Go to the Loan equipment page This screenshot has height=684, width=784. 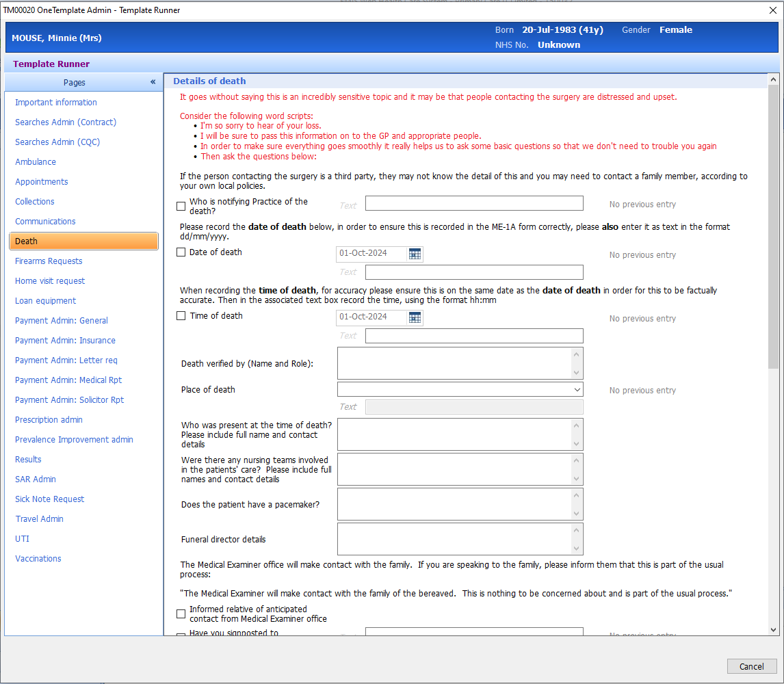(46, 301)
